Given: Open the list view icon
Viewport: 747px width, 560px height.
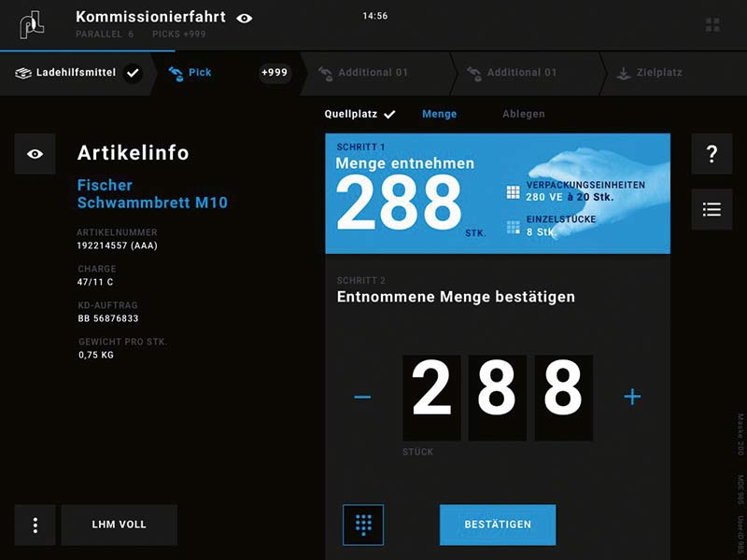Looking at the screenshot, I should (712, 209).
